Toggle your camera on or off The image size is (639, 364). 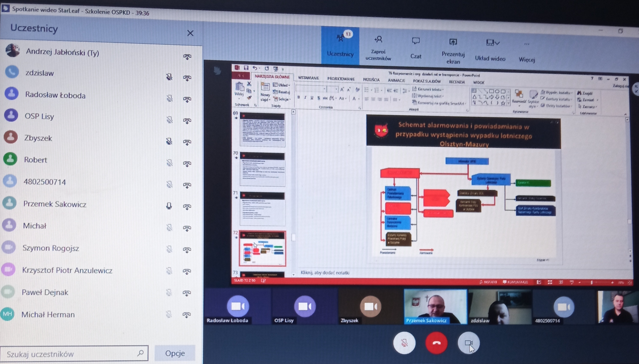coord(469,343)
